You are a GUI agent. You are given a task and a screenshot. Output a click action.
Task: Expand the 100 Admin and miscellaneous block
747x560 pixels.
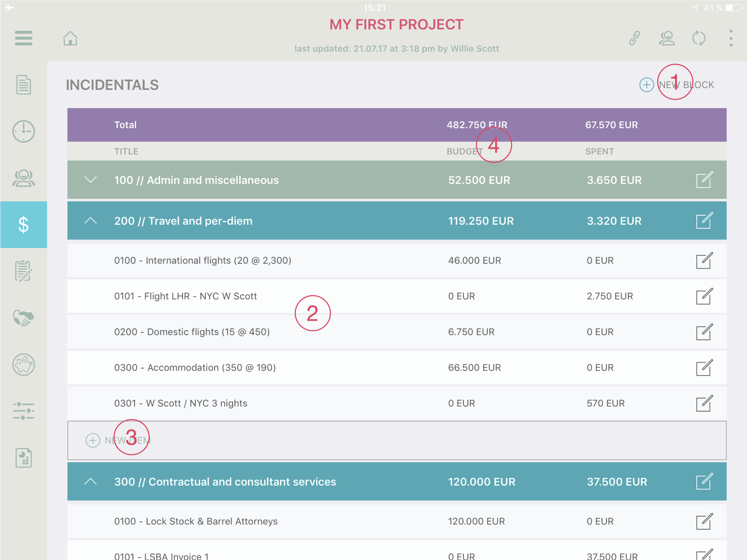pyautogui.click(x=90, y=179)
